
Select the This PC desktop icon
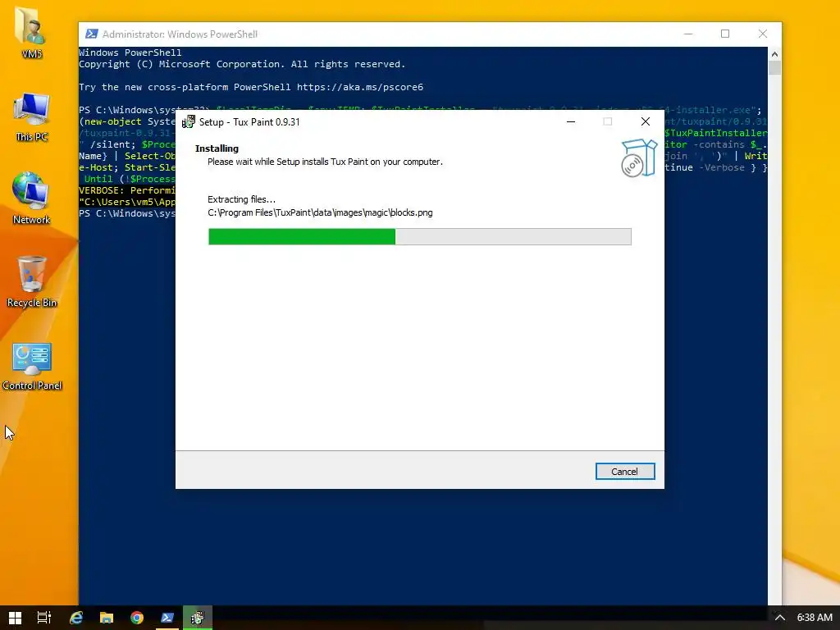pyautogui.click(x=32, y=116)
